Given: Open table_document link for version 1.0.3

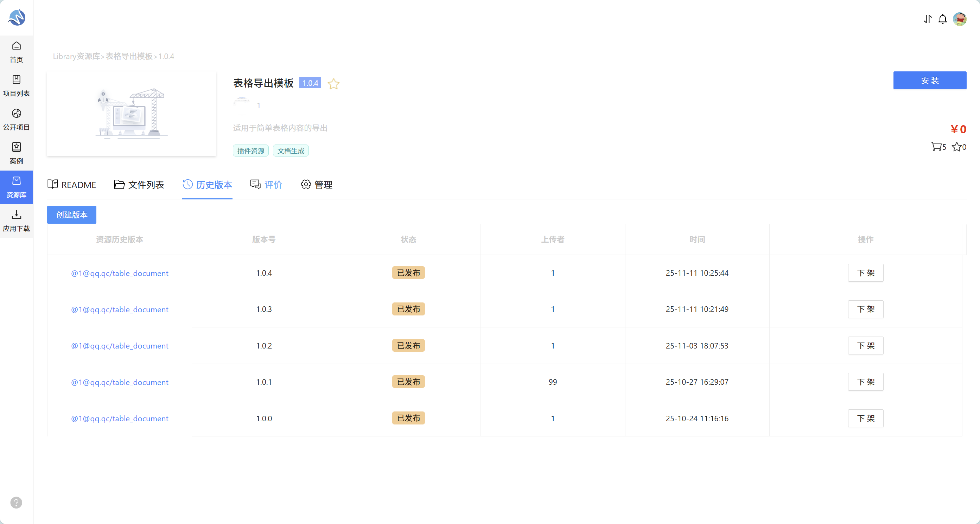Looking at the screenshot, I should point(120,309).
